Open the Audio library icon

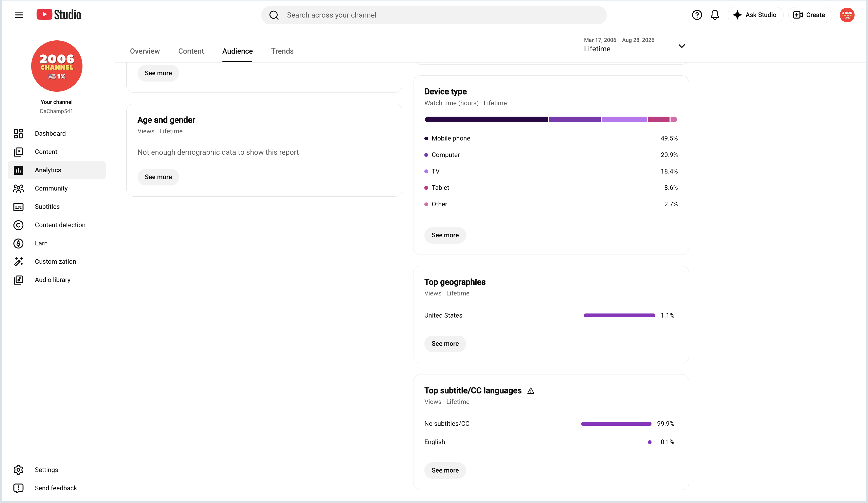coord(18,280)
